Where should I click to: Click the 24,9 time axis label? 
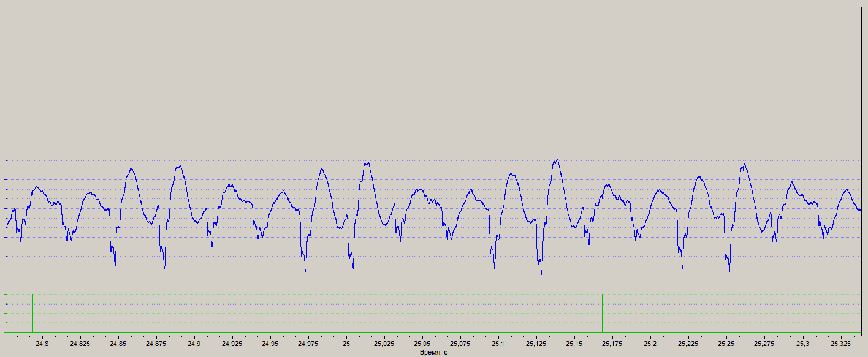tap(194, 344)
